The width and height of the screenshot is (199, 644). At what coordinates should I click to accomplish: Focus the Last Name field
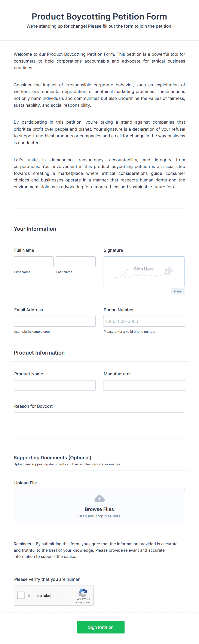click(x=76, y=262)
